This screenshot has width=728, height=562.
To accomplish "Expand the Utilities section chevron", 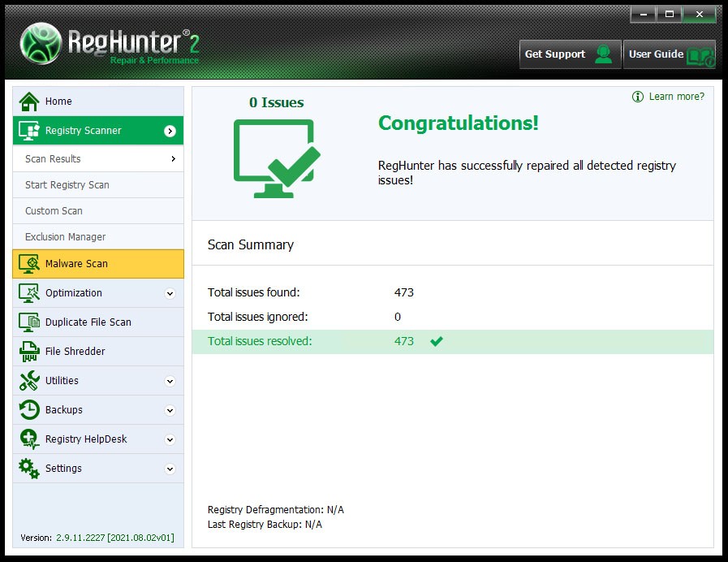I will coord(170,381).
